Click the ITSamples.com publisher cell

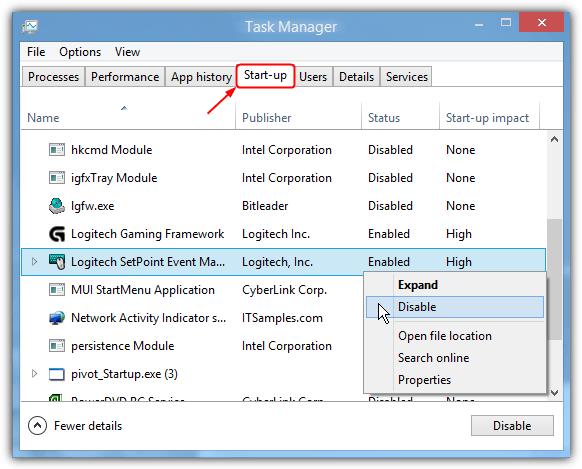pyautogui.click(x=282, y=318)
